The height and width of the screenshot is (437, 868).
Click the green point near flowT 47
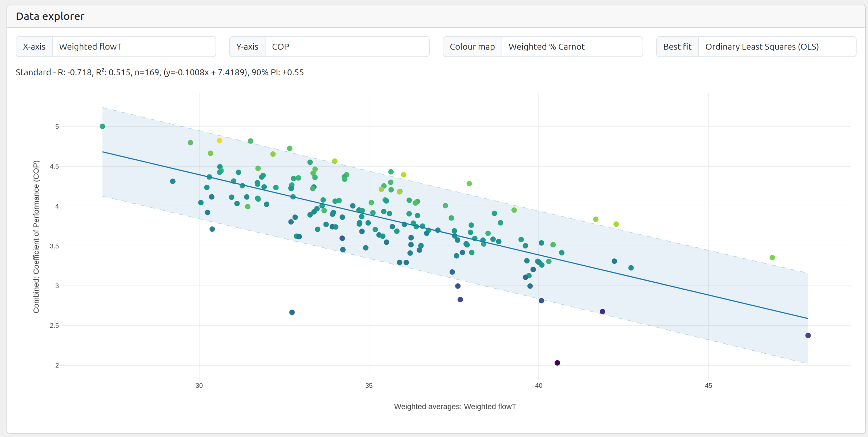click(x=772, y=258)
